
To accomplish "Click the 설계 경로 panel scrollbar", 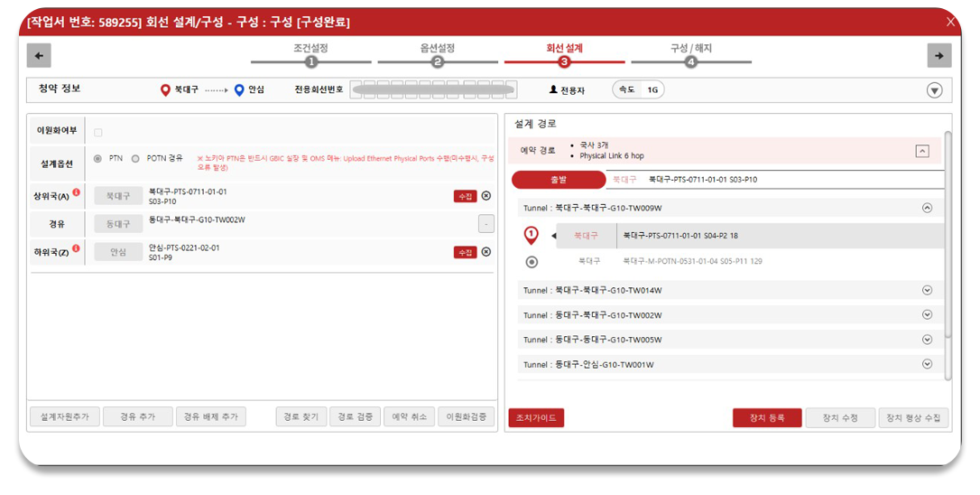I will click(948, 235).
